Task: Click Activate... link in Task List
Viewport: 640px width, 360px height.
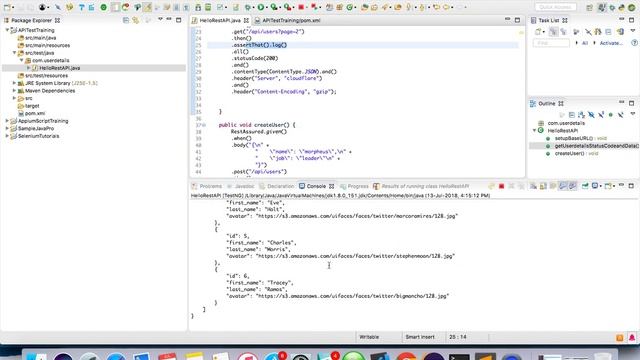Action: tap(611, 43)
